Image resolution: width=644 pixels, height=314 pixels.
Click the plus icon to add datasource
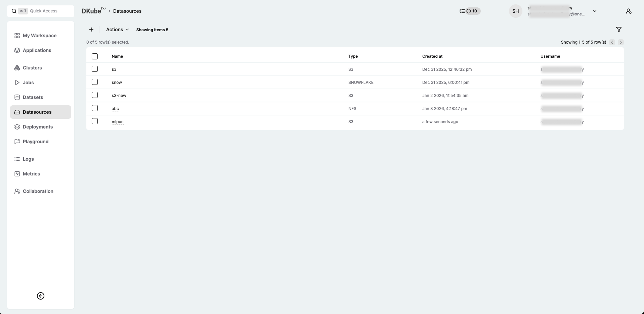(x=91, y=30)
